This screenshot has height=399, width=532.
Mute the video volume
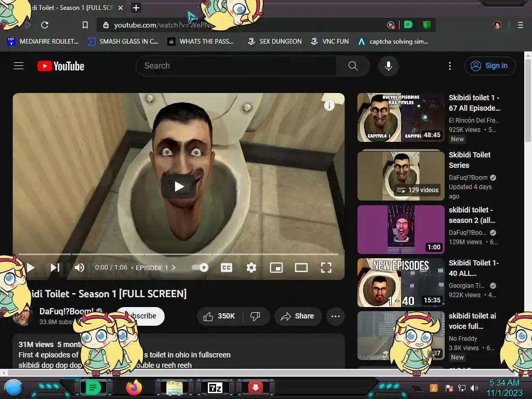pyautogui.click(x=79, y=268)
